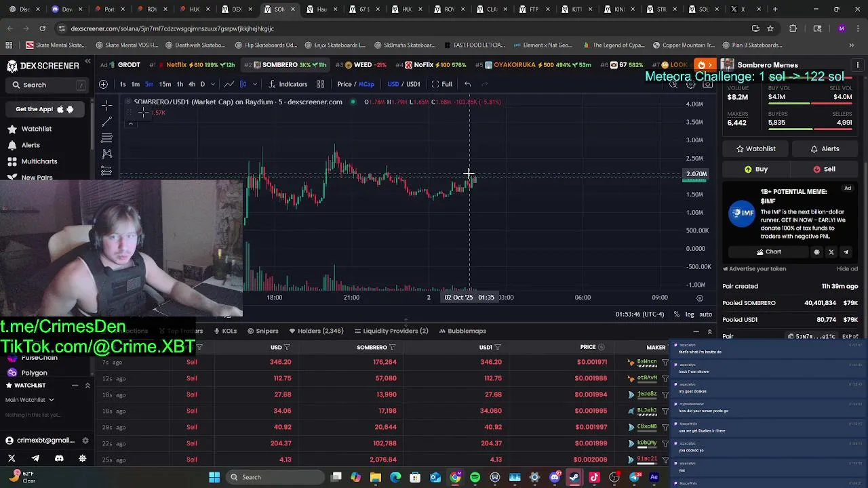Select the XABCD pattern tool
This screenshot has width=868, height=488.
coord(106,154)
